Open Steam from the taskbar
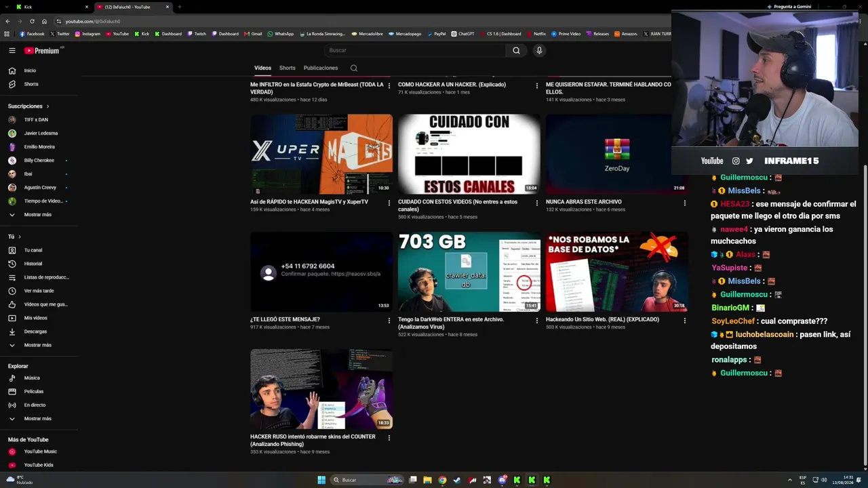Screen dimensions: 868x488 pyautogui.click(x=457, y=480)
